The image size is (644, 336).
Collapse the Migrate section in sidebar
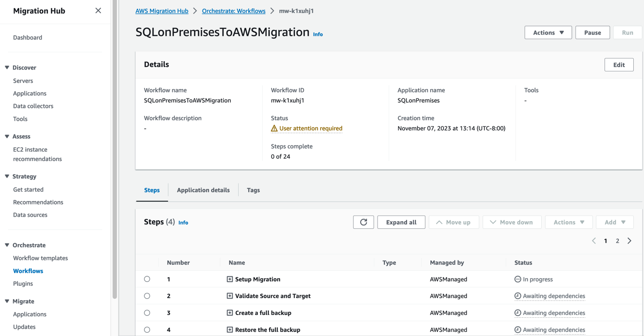[x=7, y=301]
